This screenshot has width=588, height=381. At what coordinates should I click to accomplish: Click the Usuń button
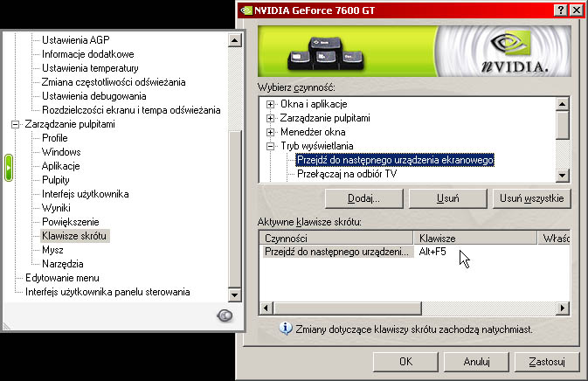(x=447, y=198)
